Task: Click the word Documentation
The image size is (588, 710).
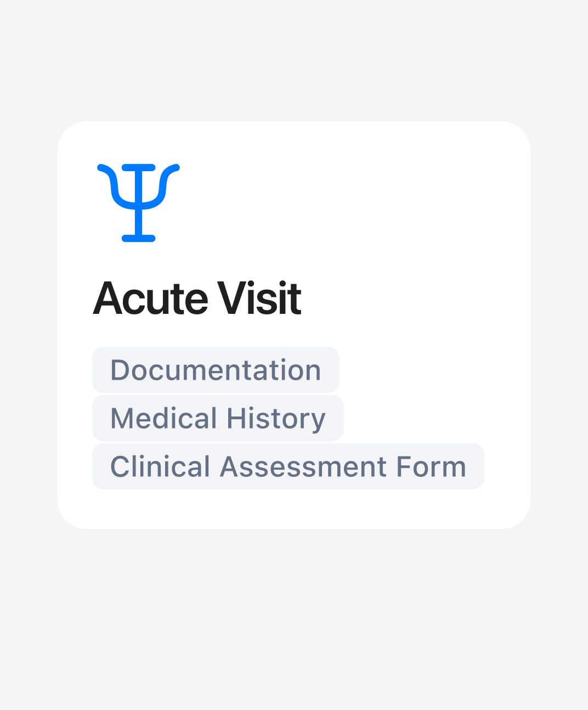Action: (x=216, y=370)
